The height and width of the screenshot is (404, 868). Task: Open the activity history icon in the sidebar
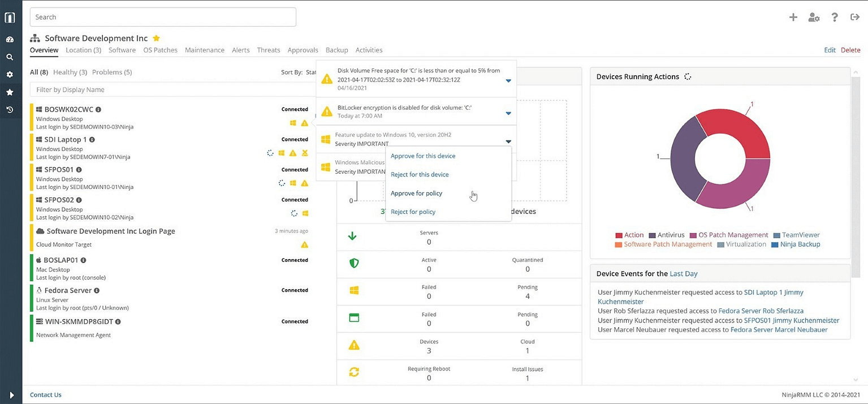pos(10,109)
